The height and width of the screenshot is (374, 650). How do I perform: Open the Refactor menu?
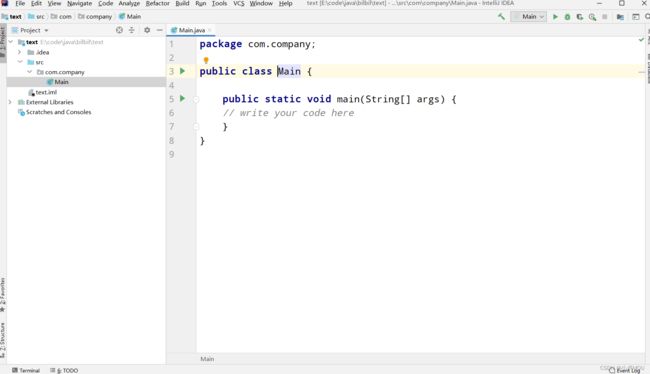pos(158,3)
